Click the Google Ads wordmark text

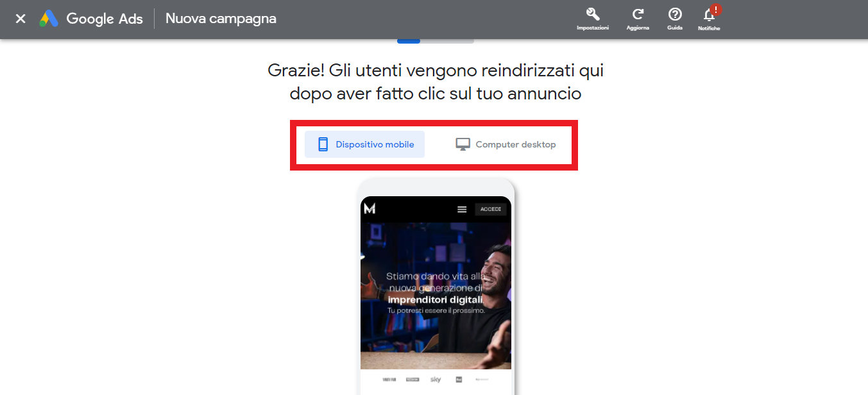pos(105,19)
